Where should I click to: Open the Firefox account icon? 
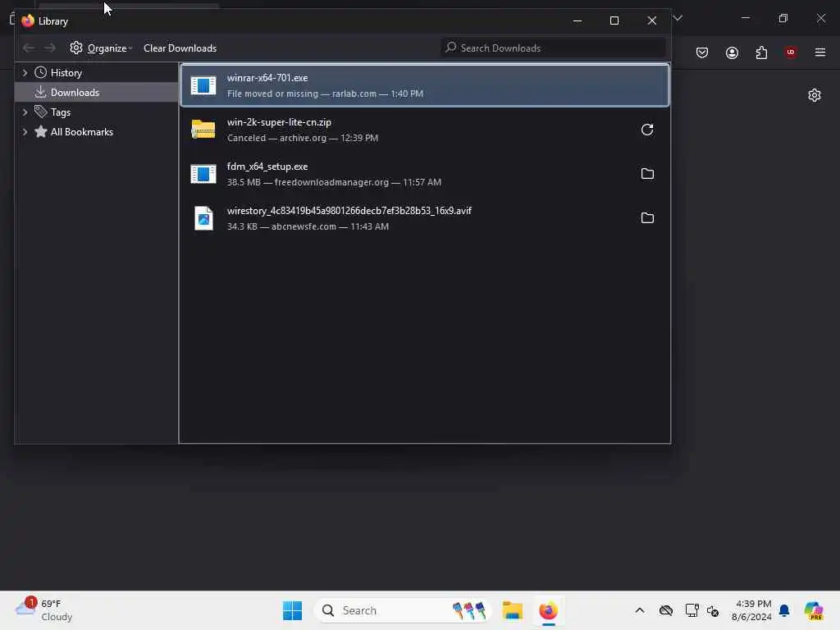pyautogui.click(x=732, y=52)
